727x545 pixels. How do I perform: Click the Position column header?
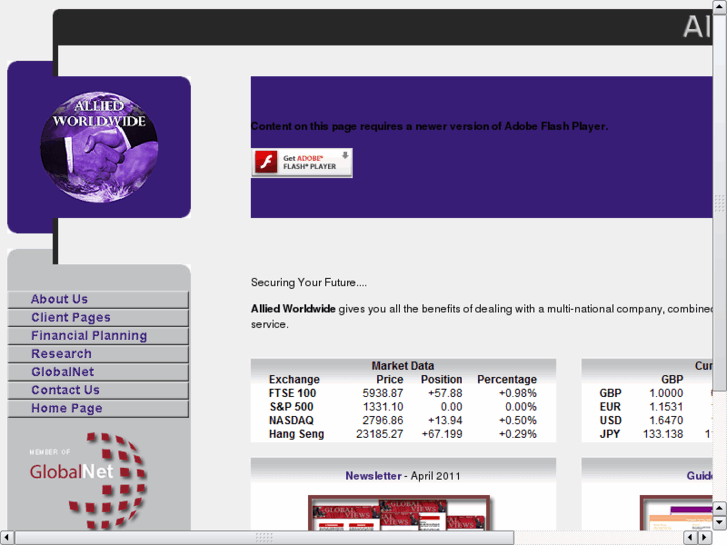441,379
